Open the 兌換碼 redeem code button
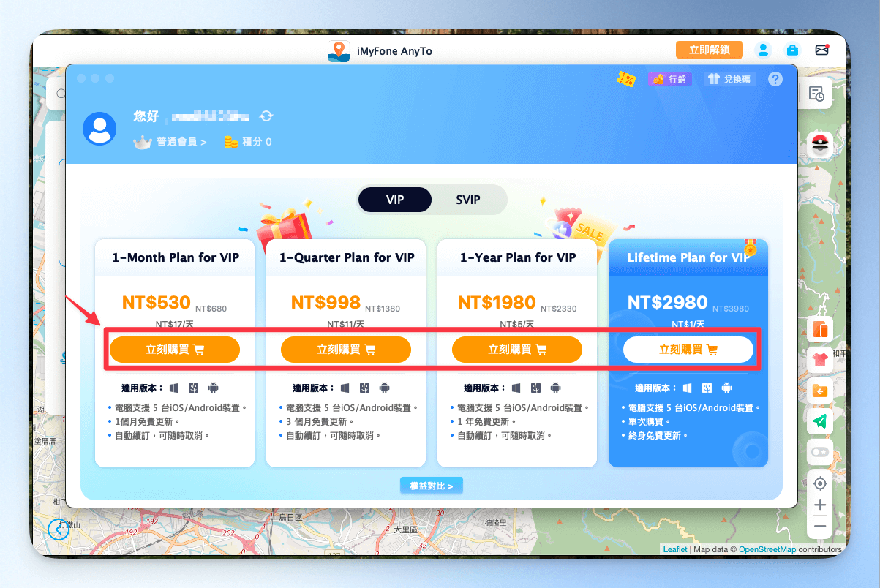Image resolution: width=880 pixels, height=588 pixels. (730, 79)
